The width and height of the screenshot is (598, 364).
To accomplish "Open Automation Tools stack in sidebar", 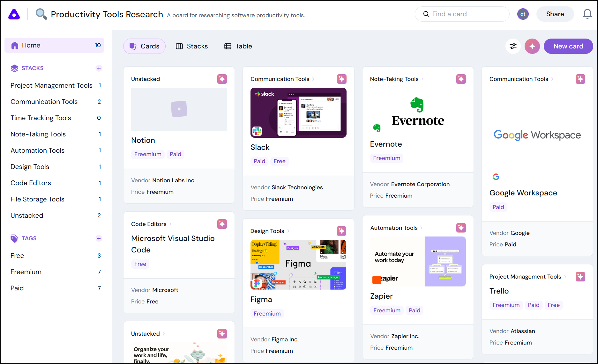I will click(x=56, y=150).
